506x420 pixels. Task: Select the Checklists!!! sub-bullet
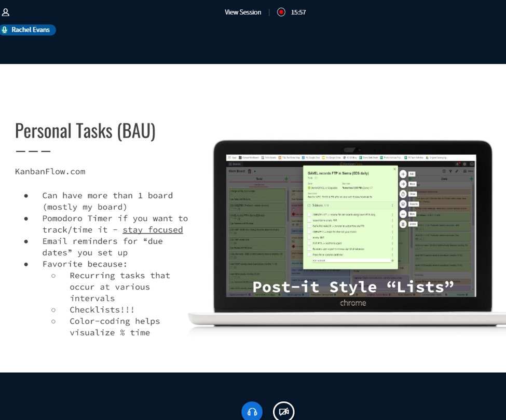tap(102, 309)
